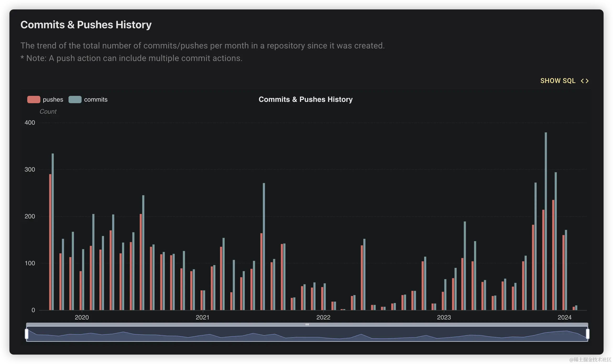The height and width of the screenshot is (364, 613).
Task: Click the 2024 x-axis label
Action: coord(565,317)
